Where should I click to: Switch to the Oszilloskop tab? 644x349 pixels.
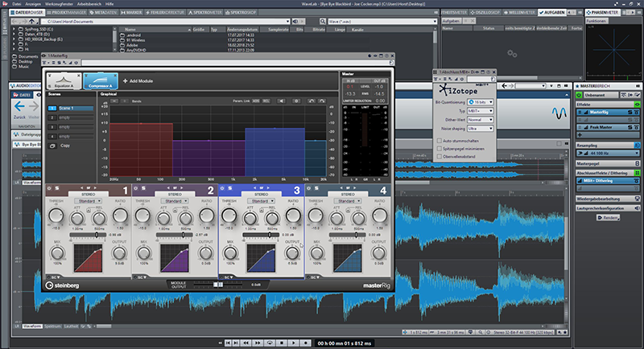point(485,12)
